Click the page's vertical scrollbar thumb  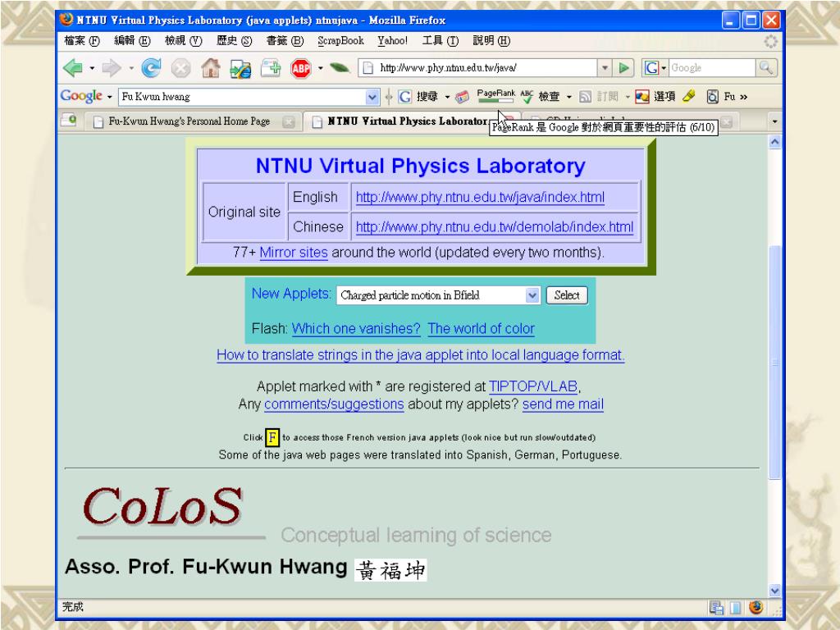tap(774, 362)
